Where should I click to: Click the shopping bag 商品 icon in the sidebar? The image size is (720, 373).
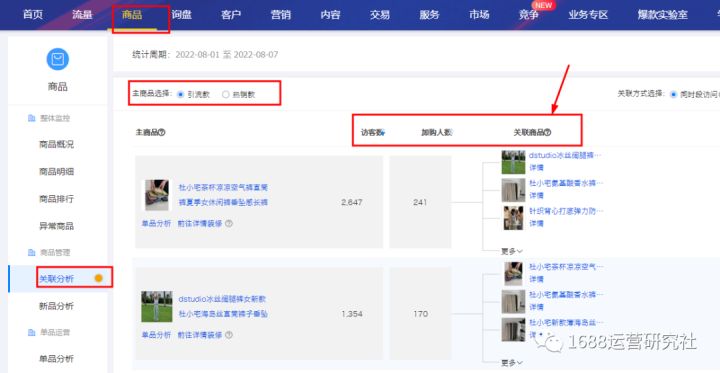tap(57, 60)
